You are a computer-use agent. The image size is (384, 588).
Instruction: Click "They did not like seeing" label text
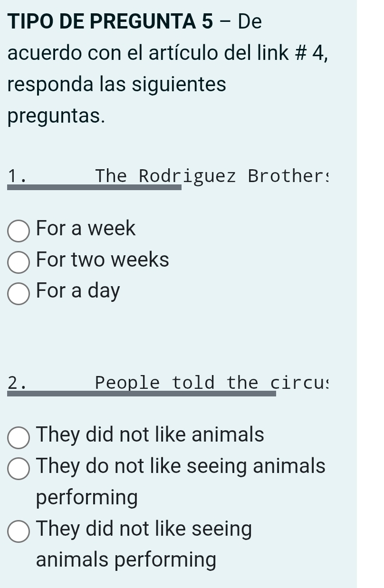[144, 529]
